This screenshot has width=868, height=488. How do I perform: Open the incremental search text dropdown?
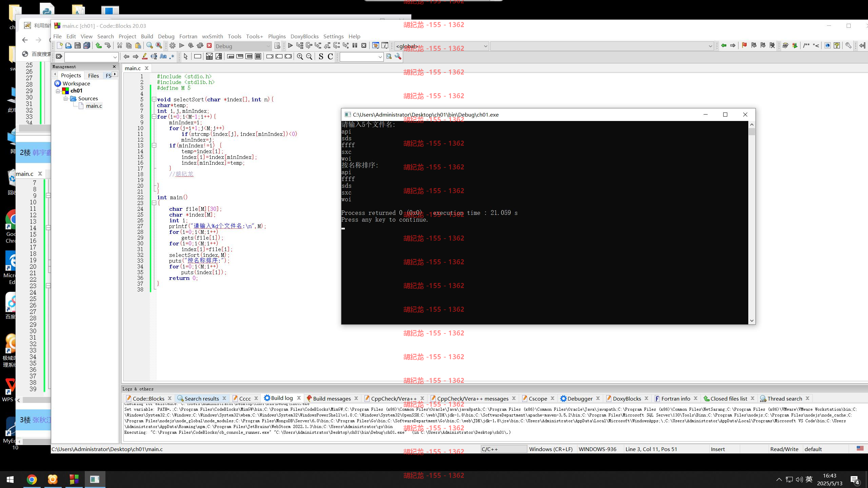[115, 57]
